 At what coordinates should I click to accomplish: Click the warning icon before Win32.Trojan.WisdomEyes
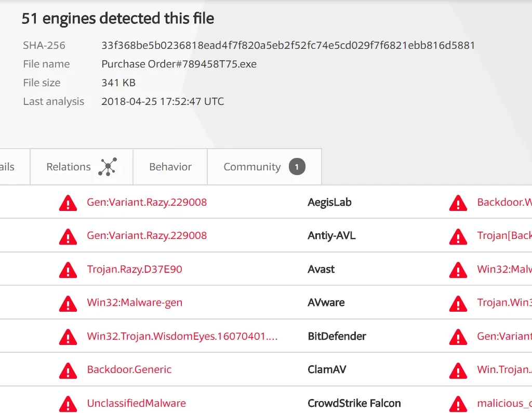coord(68,337)
